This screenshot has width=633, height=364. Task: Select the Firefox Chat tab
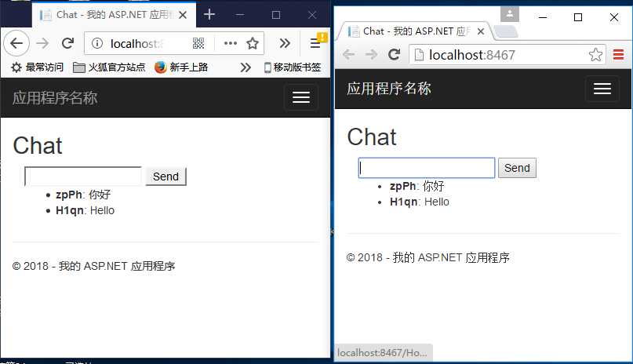(114, 15)
